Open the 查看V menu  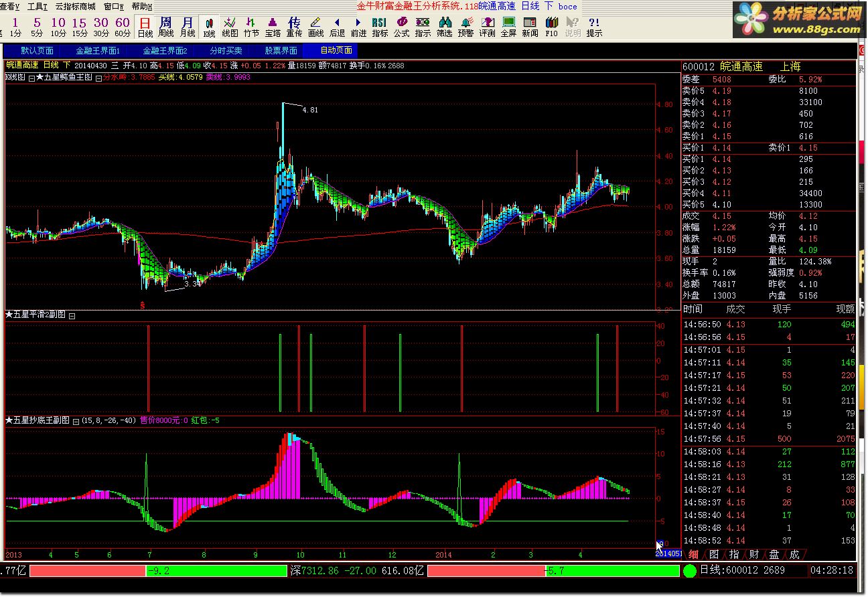pyautogui.click(x=10, y=6)
